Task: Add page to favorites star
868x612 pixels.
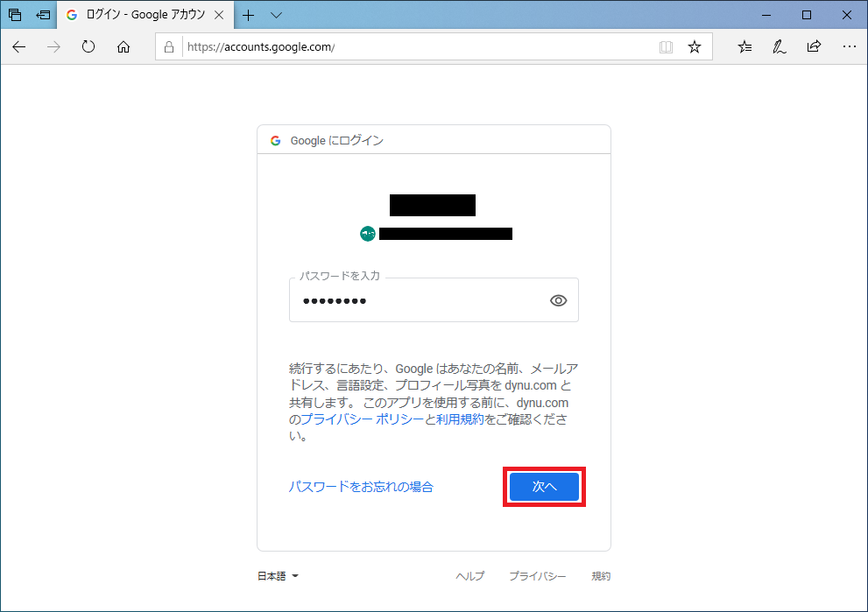Action: click(695, 47)
